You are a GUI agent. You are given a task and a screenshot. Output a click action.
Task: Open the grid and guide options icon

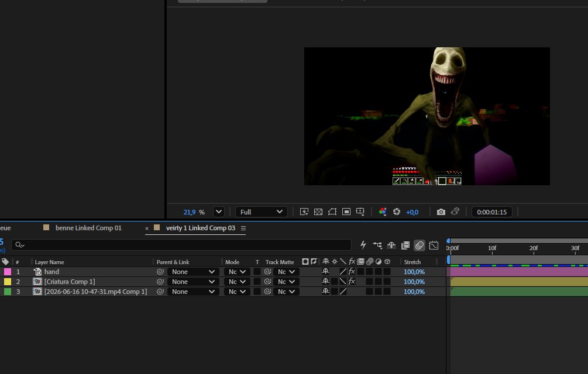(x=360, y=212)
